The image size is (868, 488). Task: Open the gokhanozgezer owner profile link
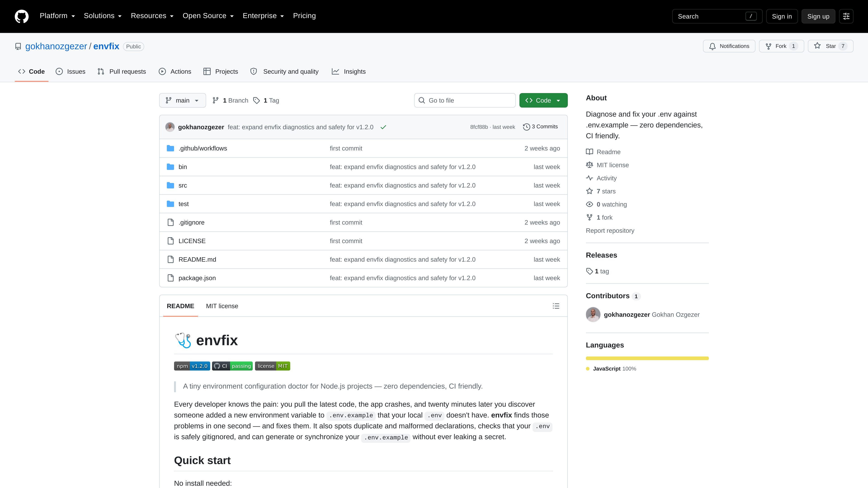point(56,46)
